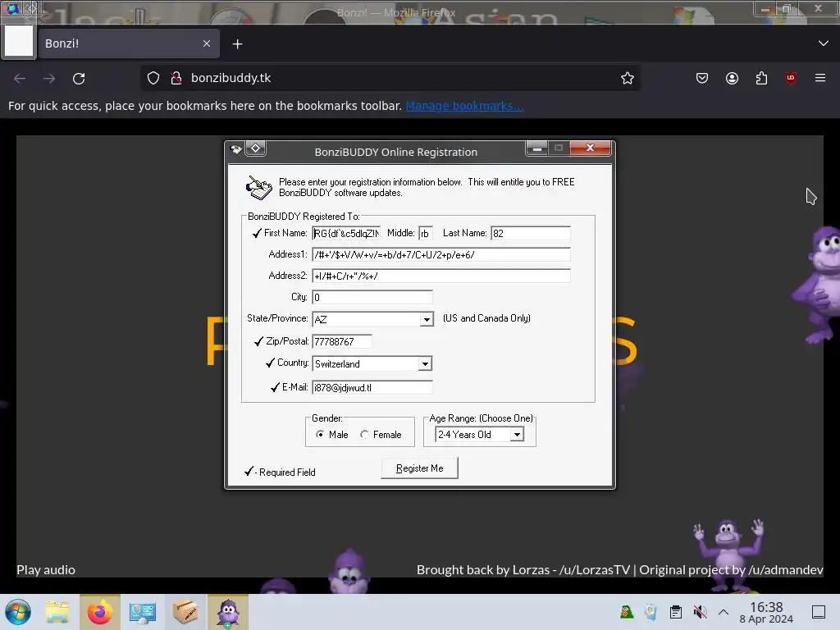Open the tracking protection shield
840x630 pixels.
click(x=153, y=78)
